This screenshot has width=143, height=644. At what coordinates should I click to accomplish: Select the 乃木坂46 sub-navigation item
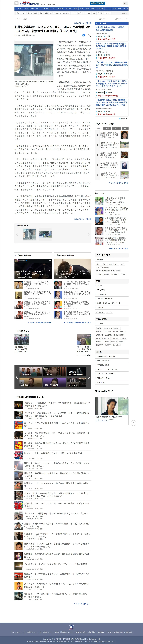coord(66,13)
